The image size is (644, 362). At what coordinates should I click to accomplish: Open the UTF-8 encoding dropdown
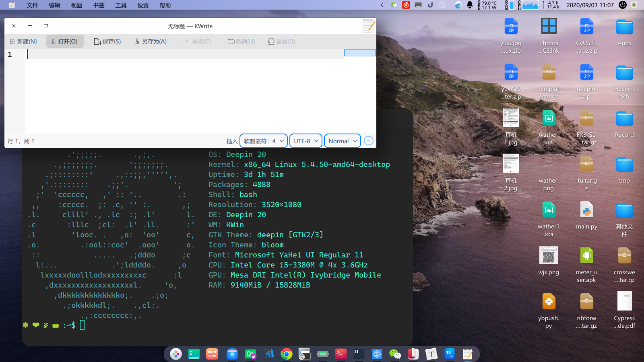pos(306,141)
